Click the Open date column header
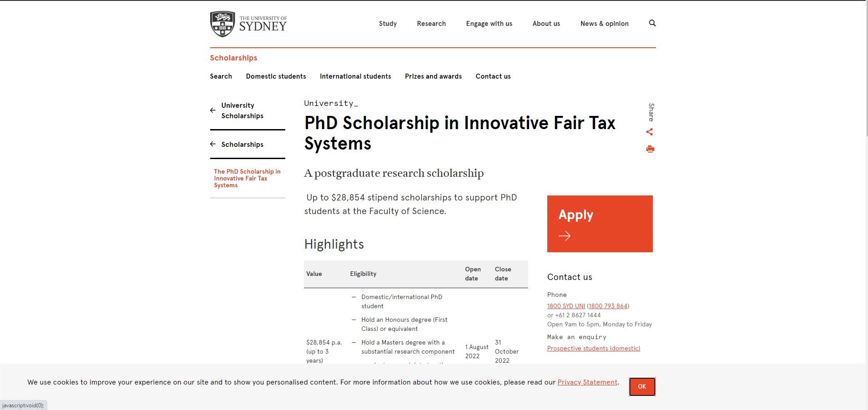The height and width of the screenshot is (410, 868). point(473,274)
